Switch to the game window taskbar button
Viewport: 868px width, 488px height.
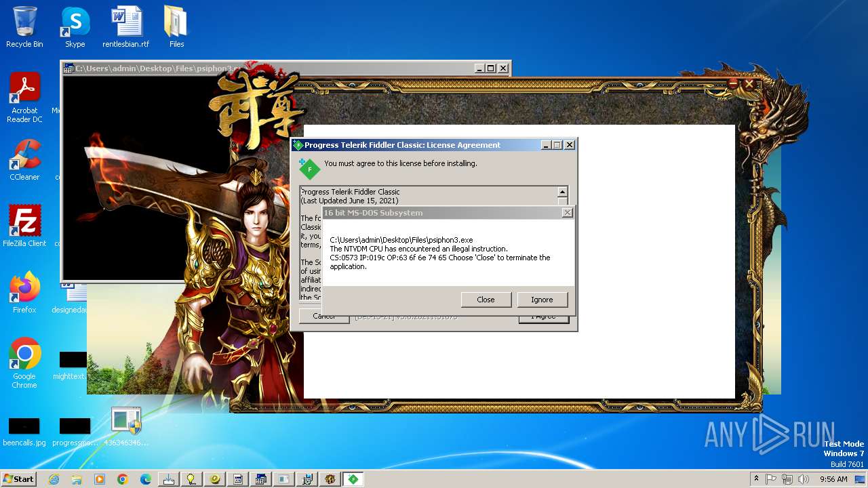(x=330, y=479)
